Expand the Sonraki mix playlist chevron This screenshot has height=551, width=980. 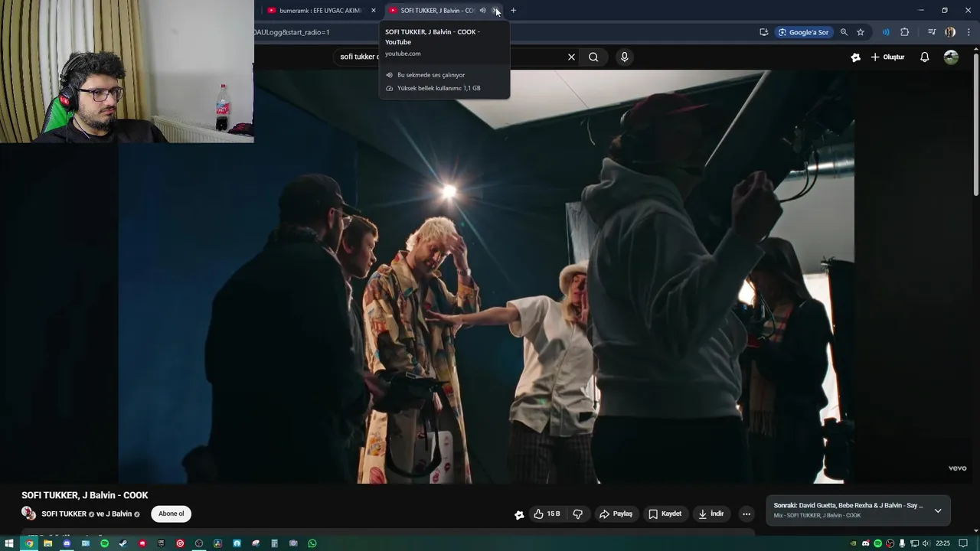[938, 510]
